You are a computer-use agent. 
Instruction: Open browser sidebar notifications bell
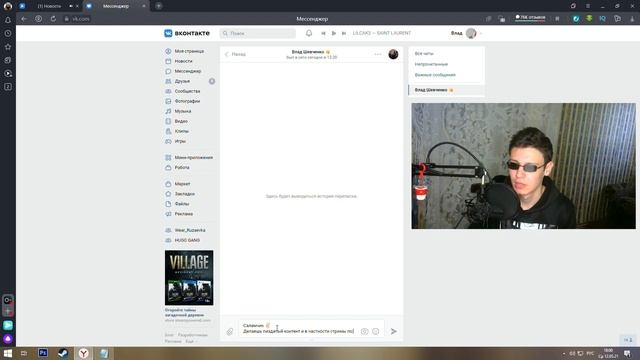(8, 20)
